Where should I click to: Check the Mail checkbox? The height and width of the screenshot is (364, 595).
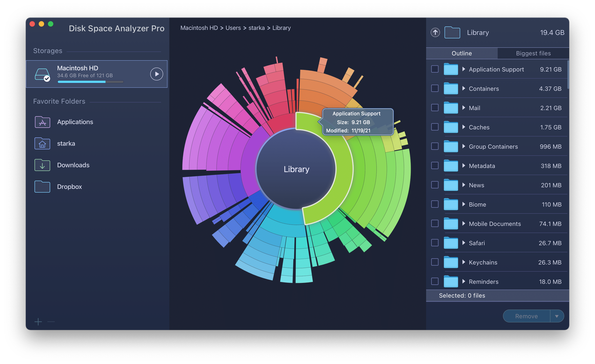pyautogui.click(x=435, y=108)
